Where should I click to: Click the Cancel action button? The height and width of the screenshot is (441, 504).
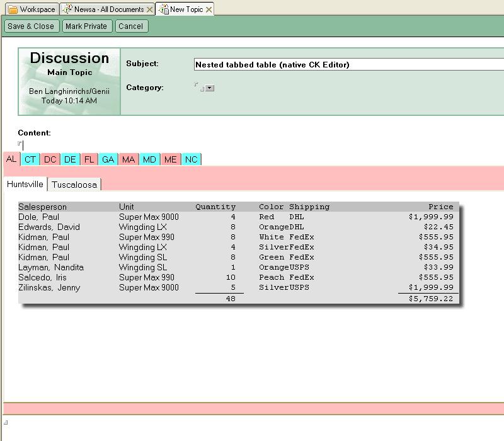(130, 26)
